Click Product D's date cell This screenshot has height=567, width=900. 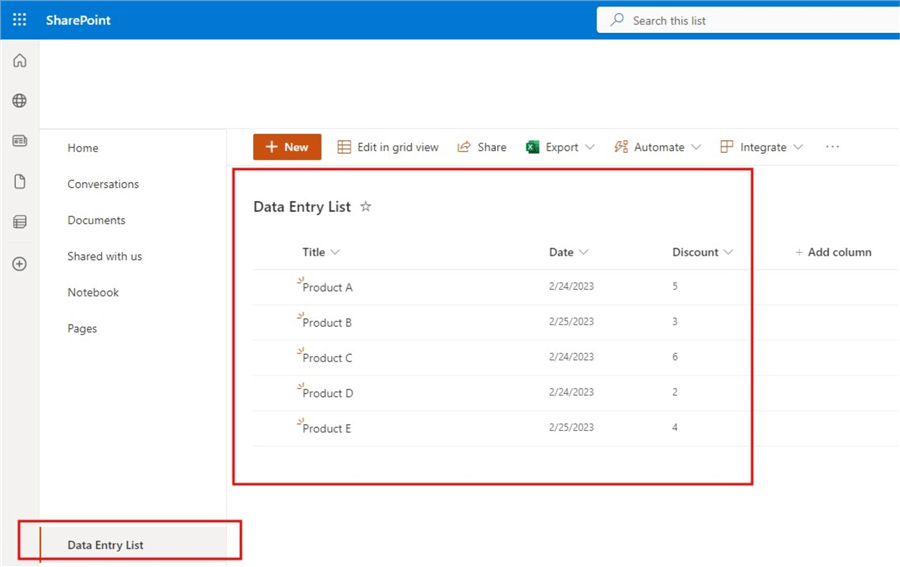point(571,392)
